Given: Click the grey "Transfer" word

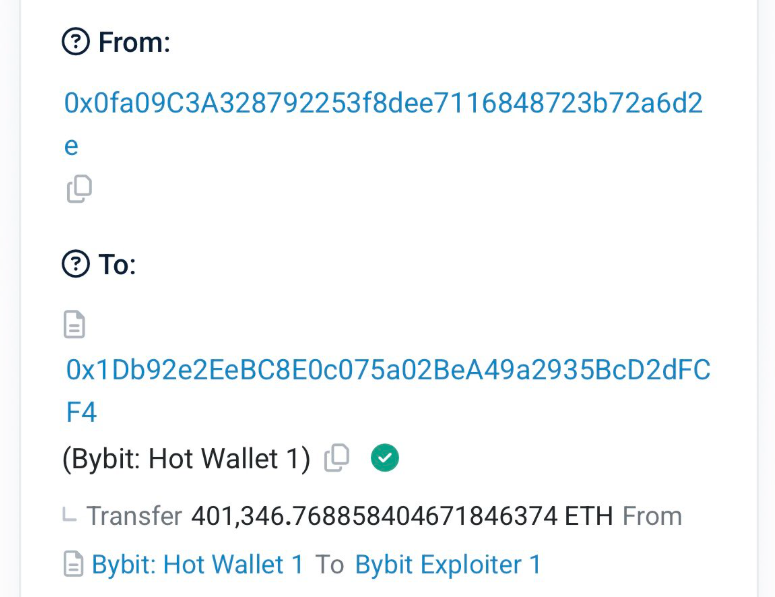Looking at the screenshot, I should click(134, 516).
